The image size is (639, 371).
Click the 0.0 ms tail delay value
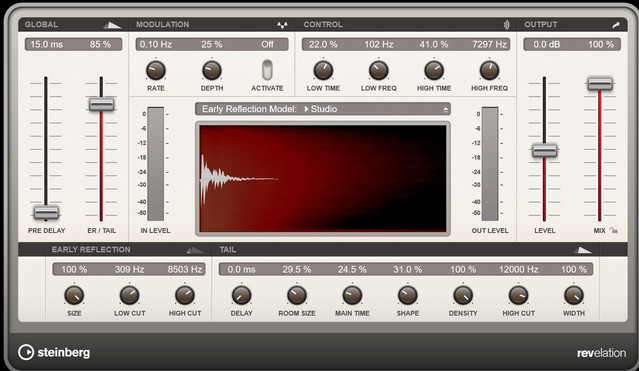241,269
